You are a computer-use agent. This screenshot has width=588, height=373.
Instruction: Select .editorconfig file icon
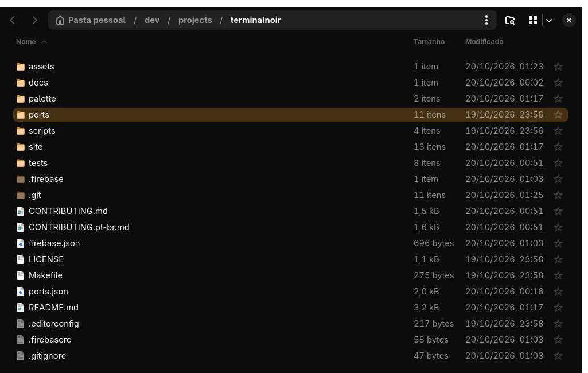[21, 324]
